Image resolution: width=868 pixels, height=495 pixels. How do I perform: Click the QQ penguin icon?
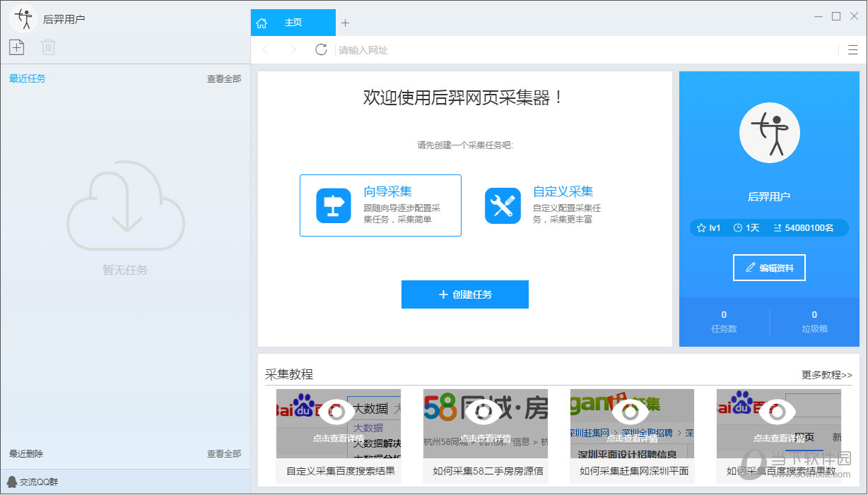pyautogui.click(x=11, y=482)
